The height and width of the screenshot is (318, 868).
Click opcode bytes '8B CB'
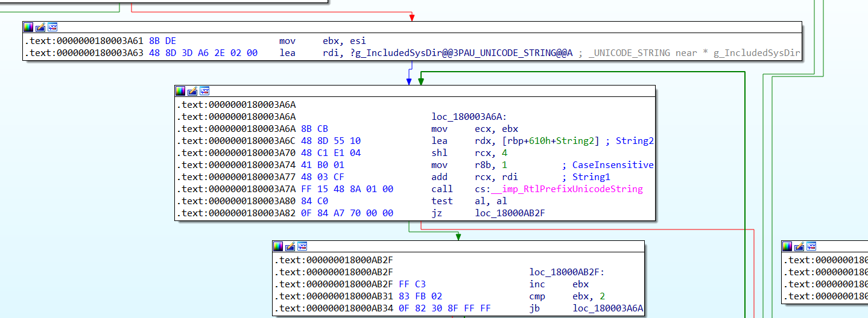coord(314,129)
